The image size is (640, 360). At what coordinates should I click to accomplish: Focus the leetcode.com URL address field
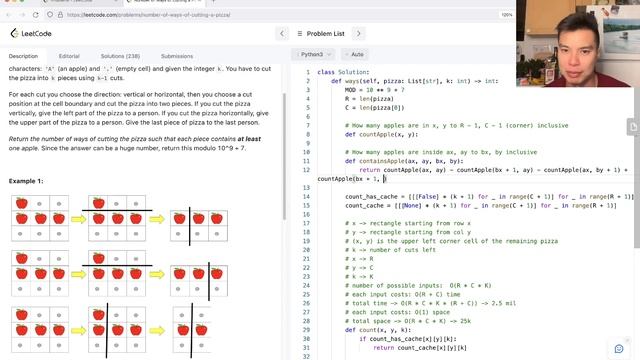pos(149,15)
